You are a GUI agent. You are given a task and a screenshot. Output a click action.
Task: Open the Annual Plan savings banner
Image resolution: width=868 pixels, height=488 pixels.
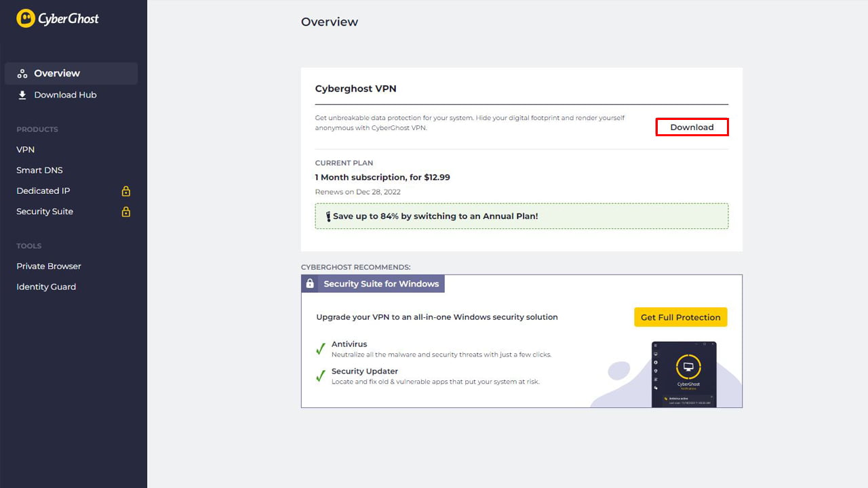[521, 216]
